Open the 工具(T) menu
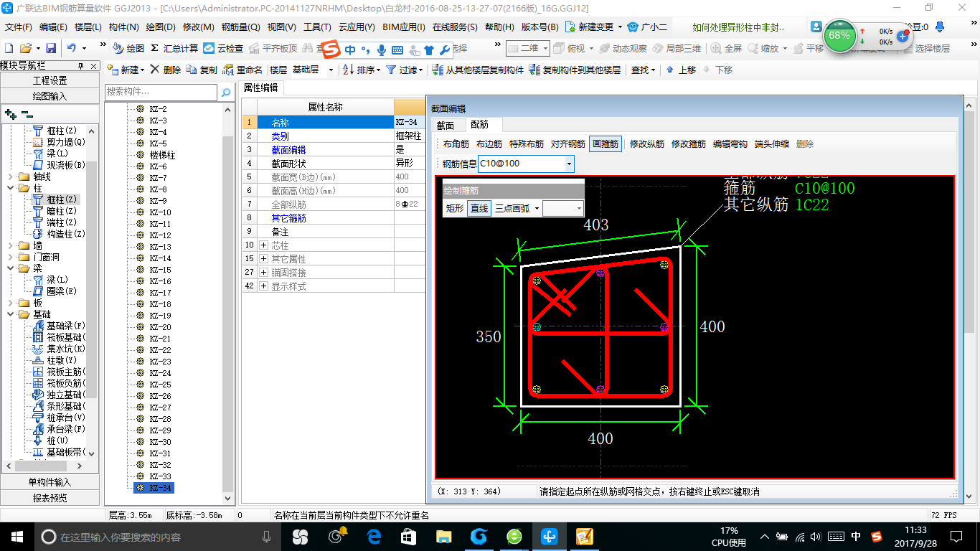 pos(317,27)
